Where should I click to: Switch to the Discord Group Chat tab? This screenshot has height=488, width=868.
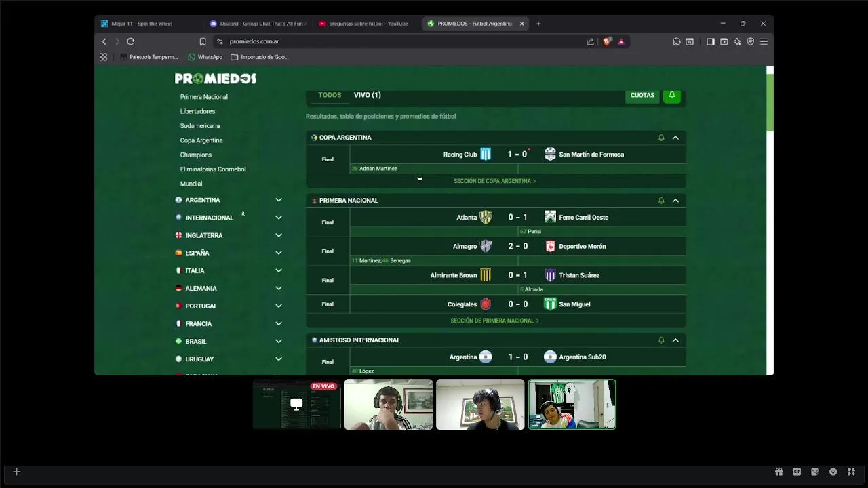258,24
